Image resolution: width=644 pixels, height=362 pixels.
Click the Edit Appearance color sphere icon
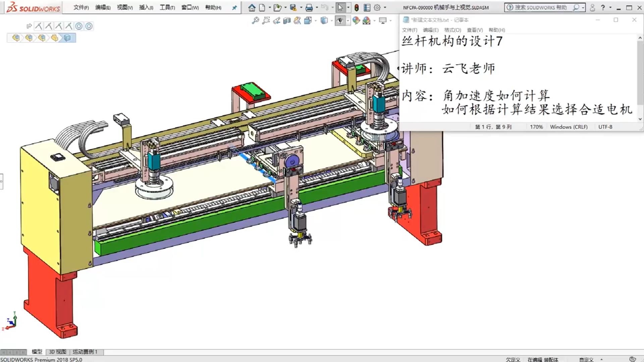coord(356,20)
